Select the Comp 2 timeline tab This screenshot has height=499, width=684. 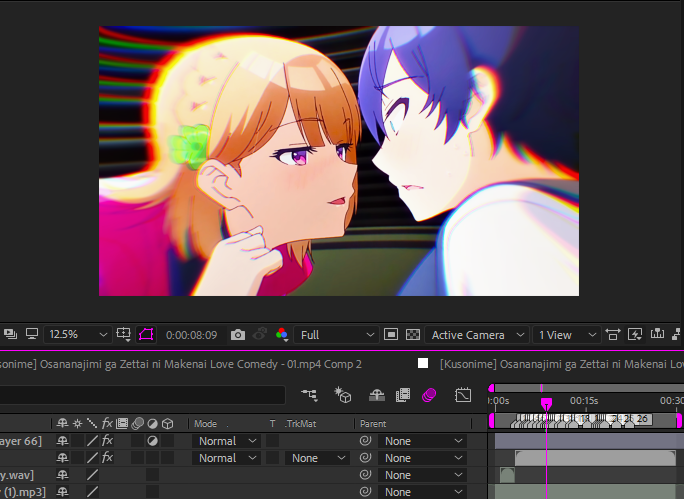click(181, 364)
